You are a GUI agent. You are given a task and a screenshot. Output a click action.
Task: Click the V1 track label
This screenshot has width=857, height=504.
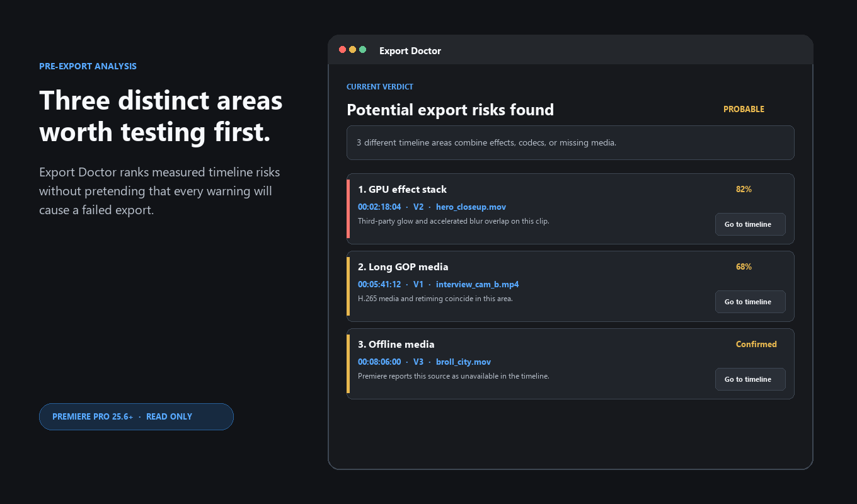[418, 284]
